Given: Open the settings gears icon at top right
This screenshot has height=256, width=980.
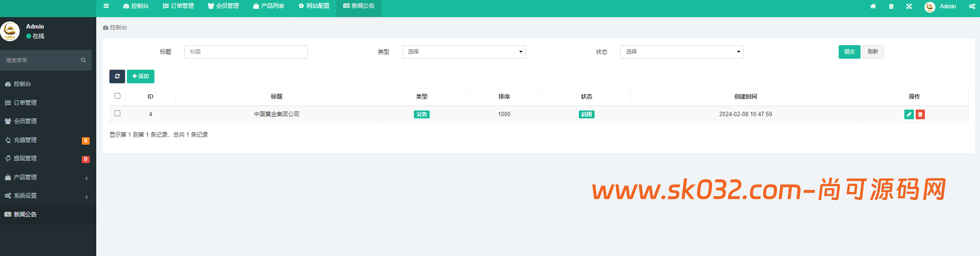Looking at the screenshot, I should click(x=972, y=6).
